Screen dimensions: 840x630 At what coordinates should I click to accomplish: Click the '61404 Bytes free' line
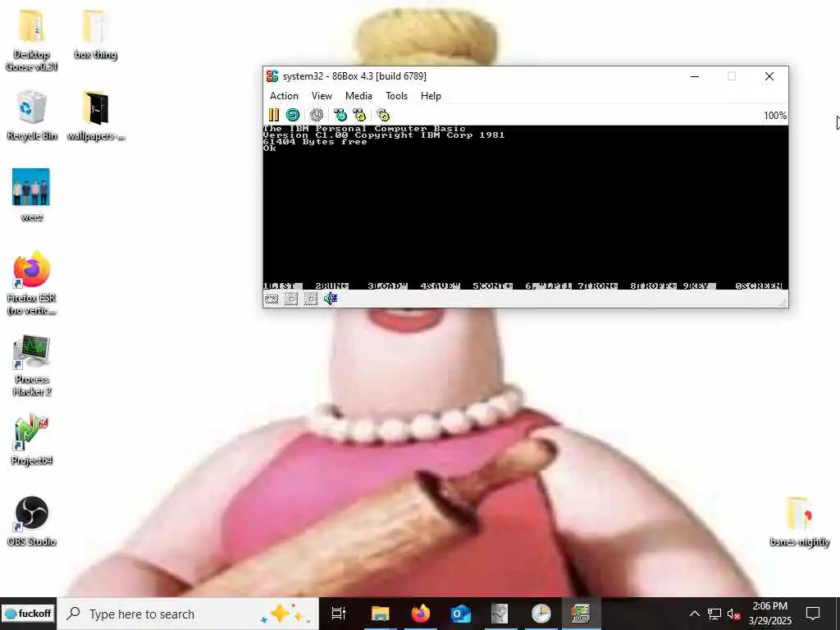coord(315,141)
